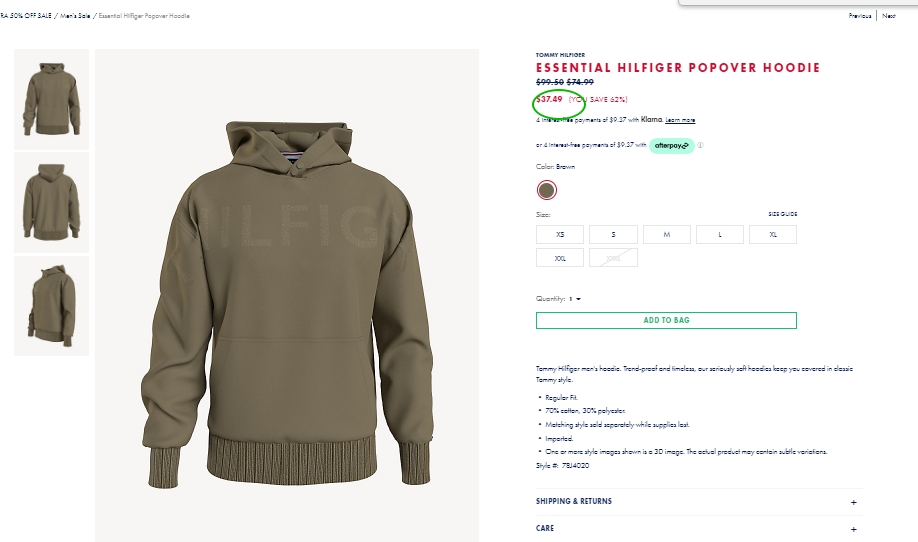This screenshot has height=542, width=918.
Task: View the back-view hoodie thumbnail
Action: click(51, 202)
